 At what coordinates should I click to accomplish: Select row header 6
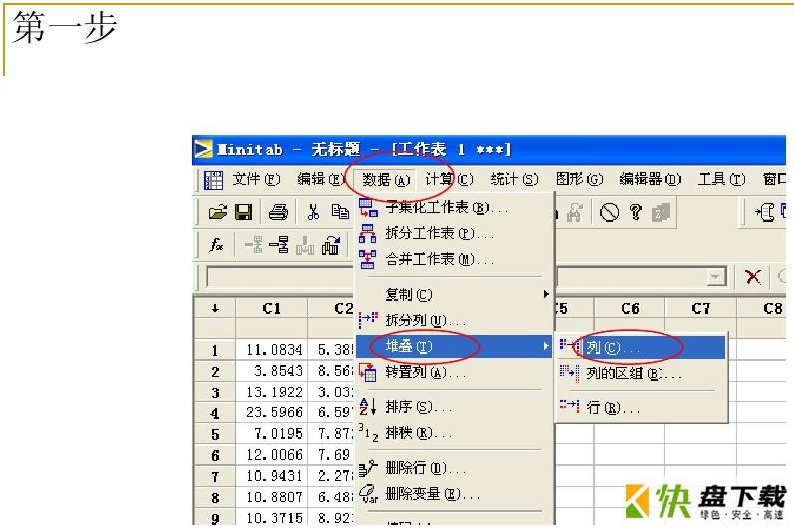(x=215, y=455)
